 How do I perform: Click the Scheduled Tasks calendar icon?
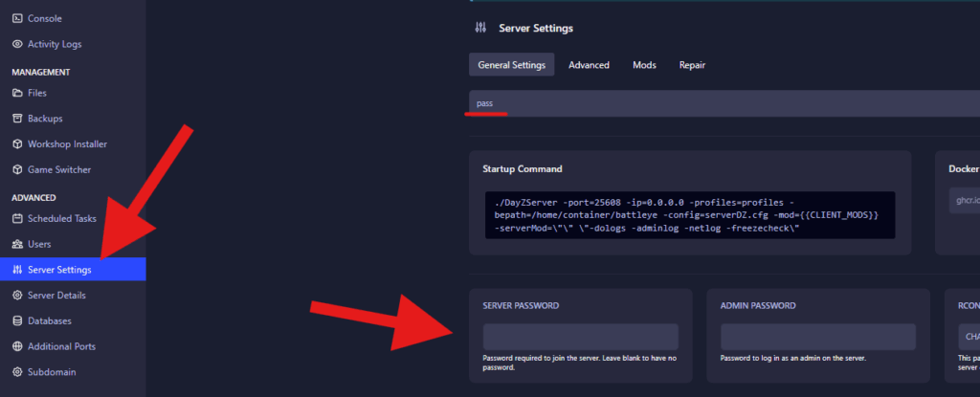click(x=17, y=218)
